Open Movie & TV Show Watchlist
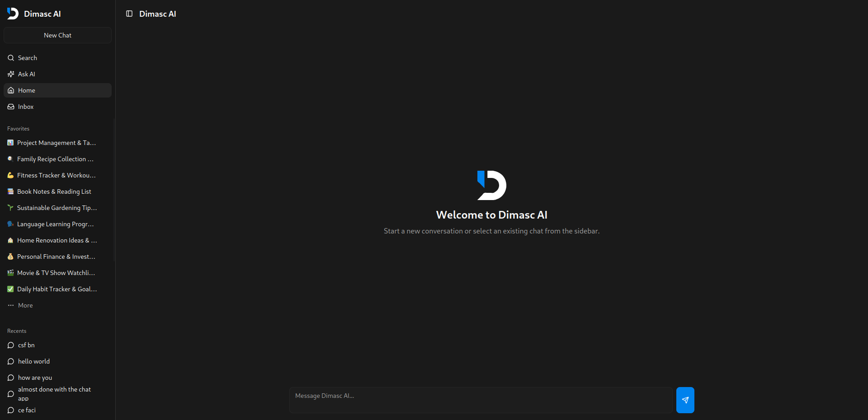This screenshot has height=420, width=868. coord(56,273)
